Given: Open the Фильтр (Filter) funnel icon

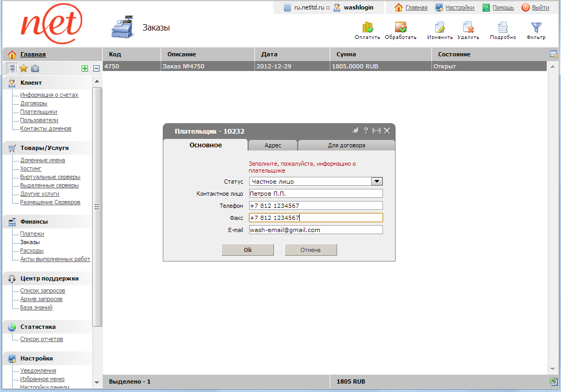Looking at the screenshot, I should (536, 28).
